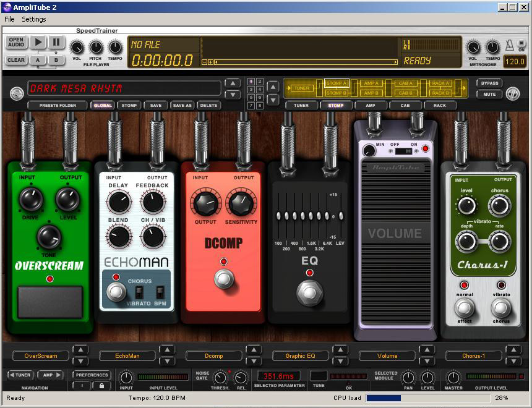The height and width of the screenshot is (408, 532).
Task: Click the EchoMan delay knob
Action: coord(118,202)
